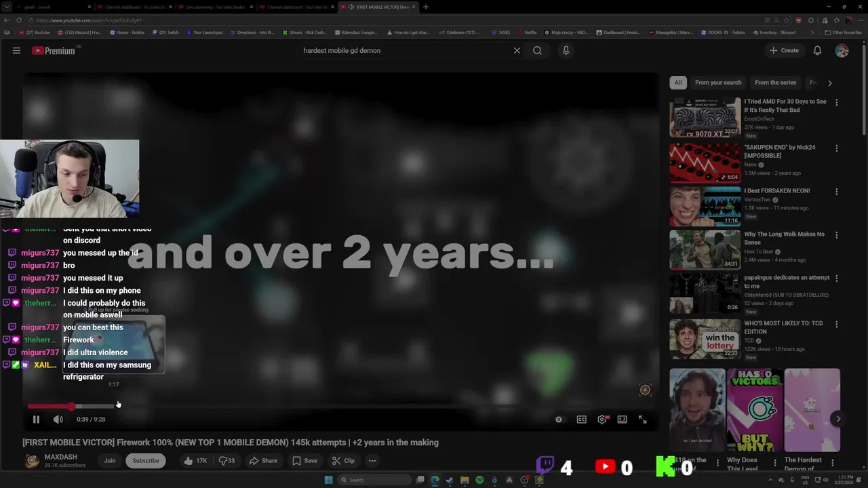Open the I Beat FORSAKEN NEON video title
The width and height of the screenshot is (868, 488).
pyautogui.click(x=777, y=191)
